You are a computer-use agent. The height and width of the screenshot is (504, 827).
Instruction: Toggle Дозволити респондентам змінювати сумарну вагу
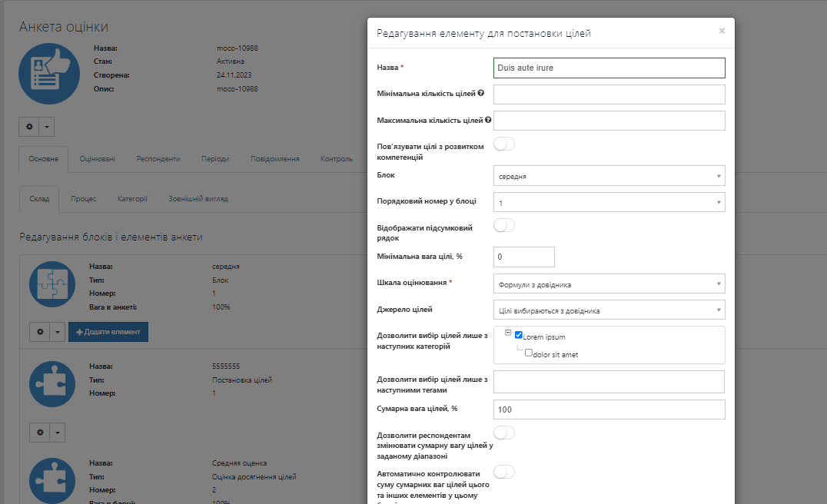pyautogui.click(x=504, y=433)
